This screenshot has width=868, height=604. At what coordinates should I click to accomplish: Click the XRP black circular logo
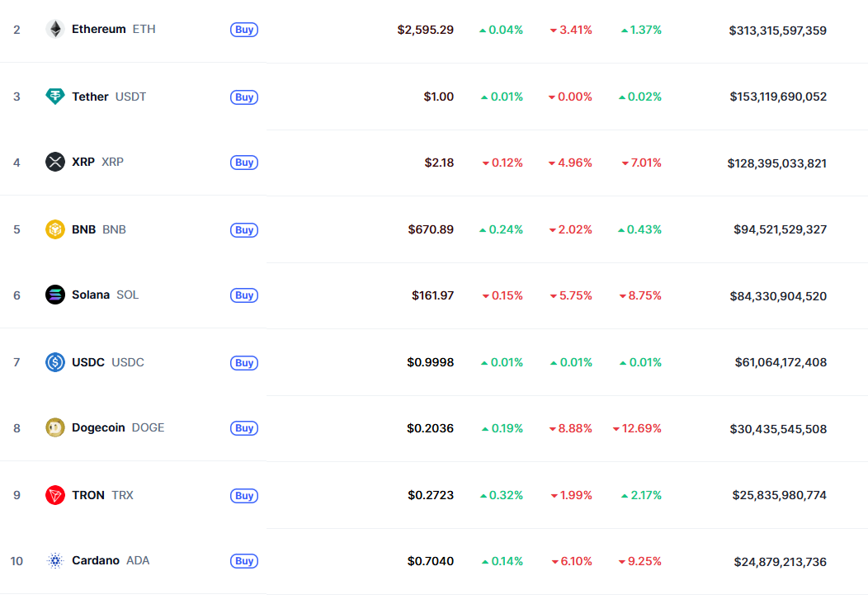tap(55, 162)
